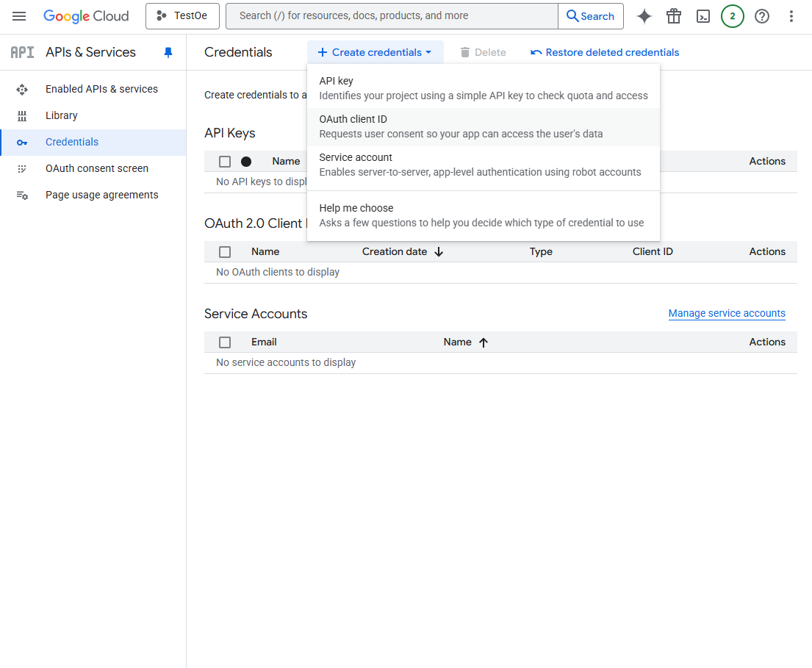Click the Page usage agreements icon
The width and height of the screenshot is (812, 668).
point(22,195)
